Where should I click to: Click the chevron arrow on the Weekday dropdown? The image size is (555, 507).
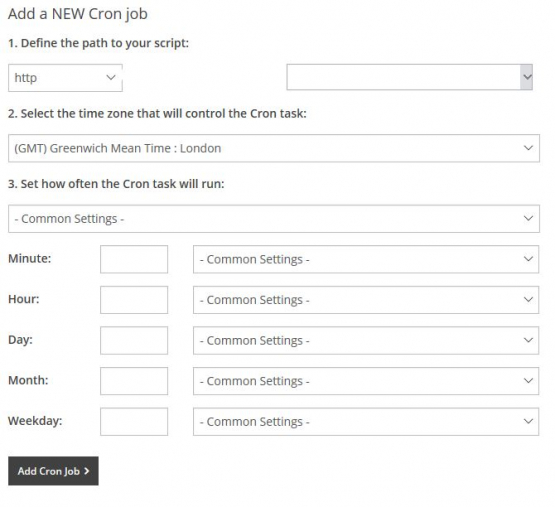click(x=528, y=421)
